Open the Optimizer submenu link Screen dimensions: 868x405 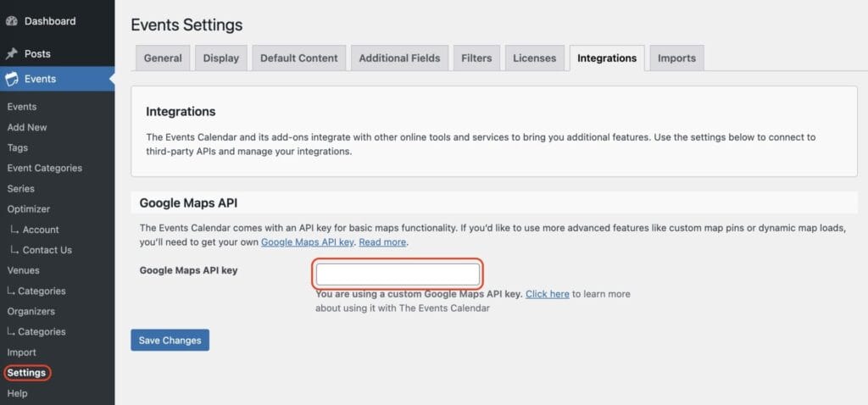(x=28, y=209)
